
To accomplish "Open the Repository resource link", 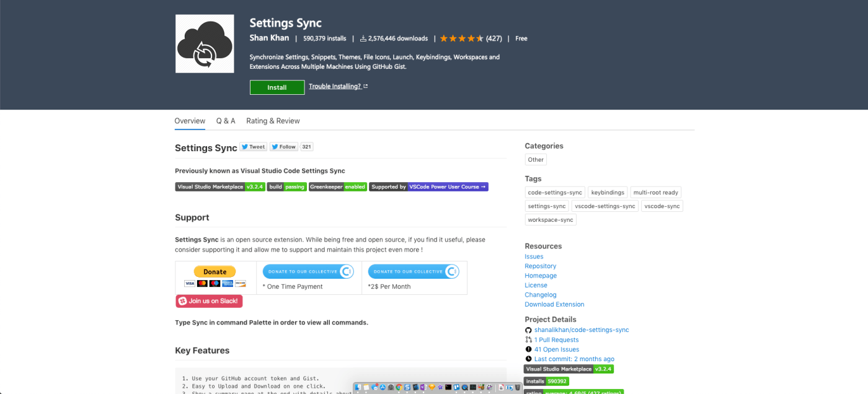I will pyautogui.click(x=541, y=266).
